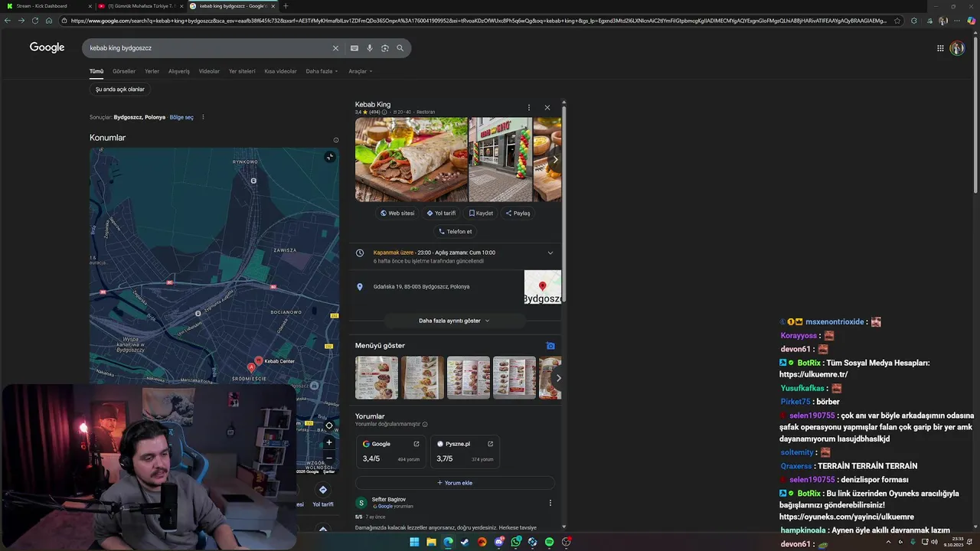The image size is (980, 551).
Task: Open the Bydgoszcz mini map thumbnail
Action: click(x=542, y=287)
